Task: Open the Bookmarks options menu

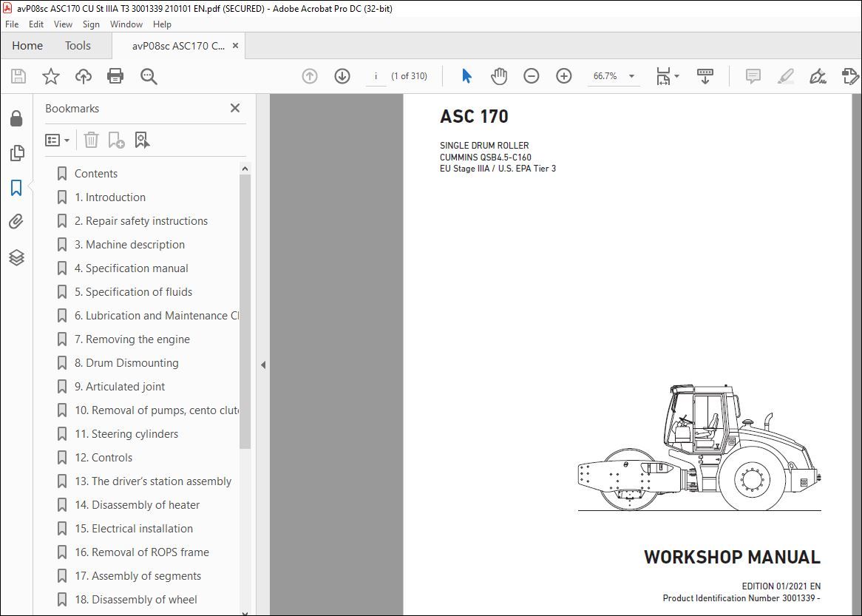Action: [x=58, y=140]
